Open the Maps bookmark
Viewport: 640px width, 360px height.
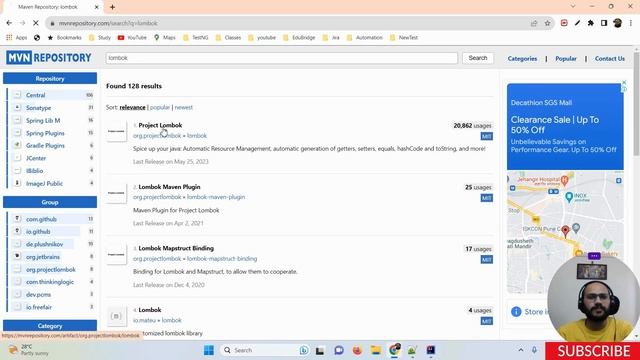click(164, 38)
